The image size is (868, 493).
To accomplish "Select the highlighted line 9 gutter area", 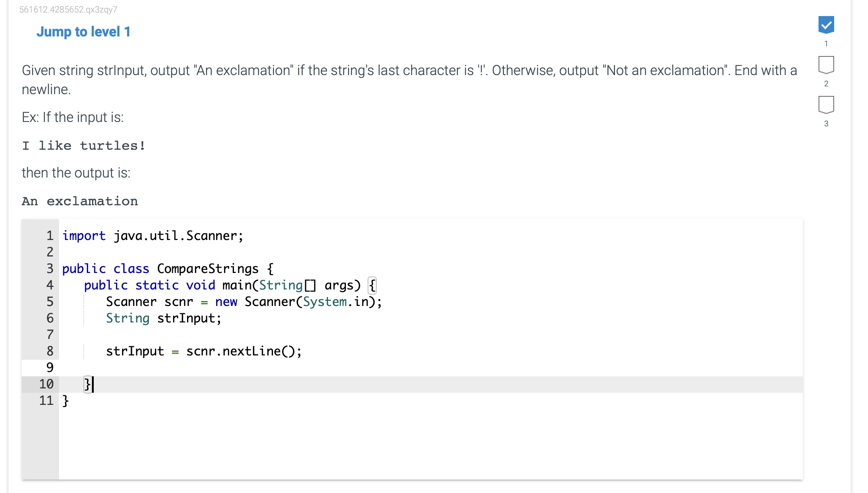I will [49, 368].
